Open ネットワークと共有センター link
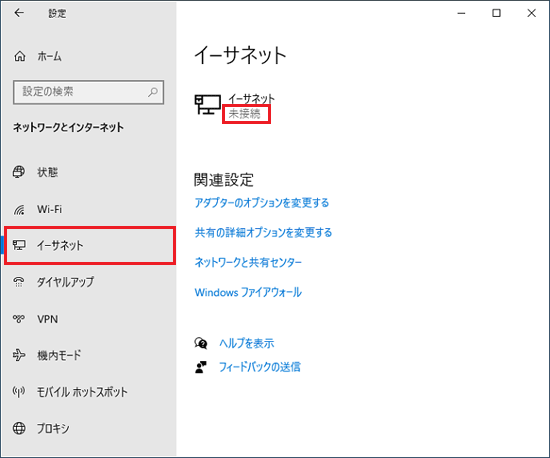This screenshot has height=458, width=550. click(x=248, y=262)
